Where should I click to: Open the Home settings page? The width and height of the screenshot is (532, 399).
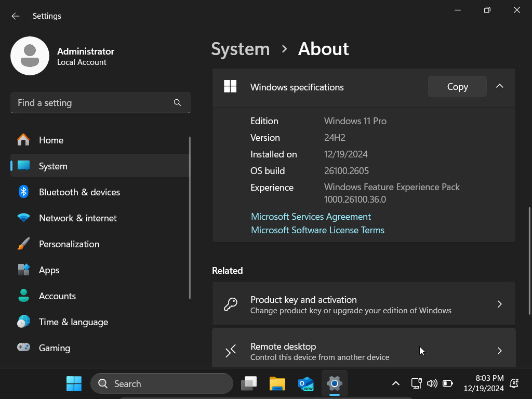coord(100,140)
